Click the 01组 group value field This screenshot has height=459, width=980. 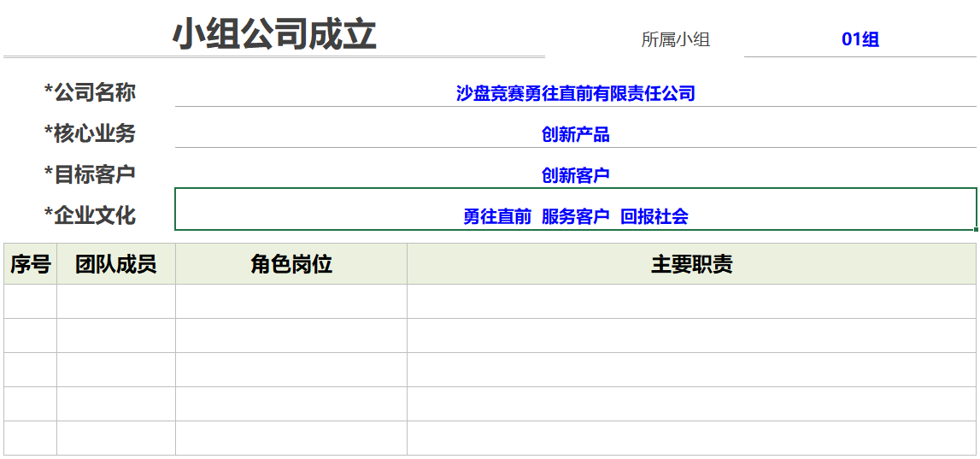tap(860, 39)
